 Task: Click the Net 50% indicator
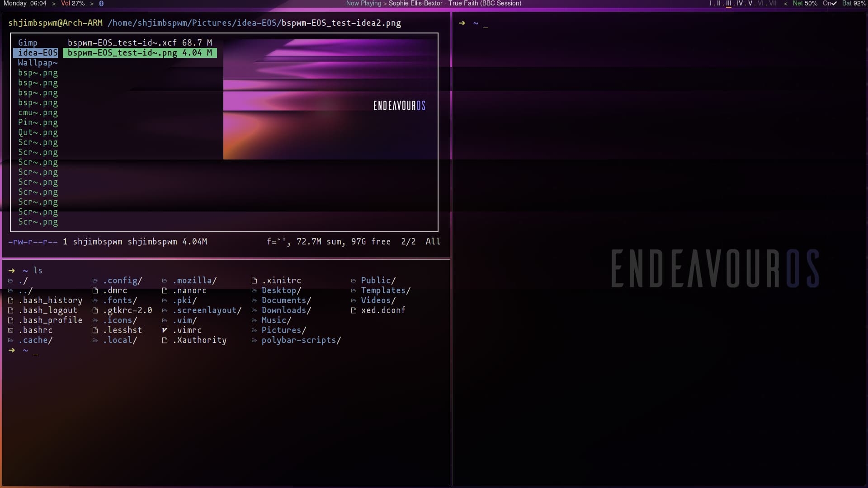[805, 4]
